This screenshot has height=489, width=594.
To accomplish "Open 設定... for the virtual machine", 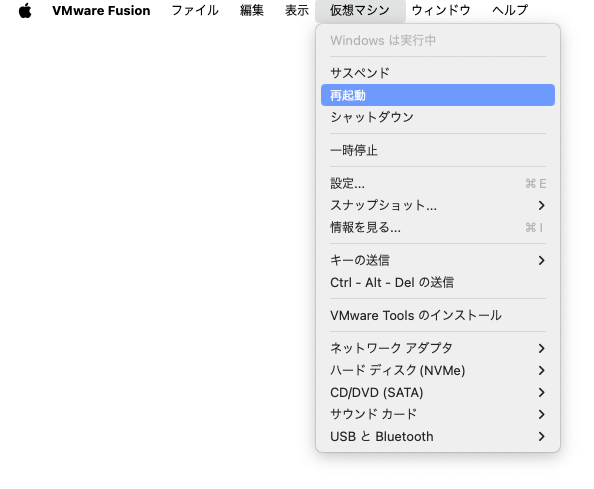I will [x=438, y=184].
